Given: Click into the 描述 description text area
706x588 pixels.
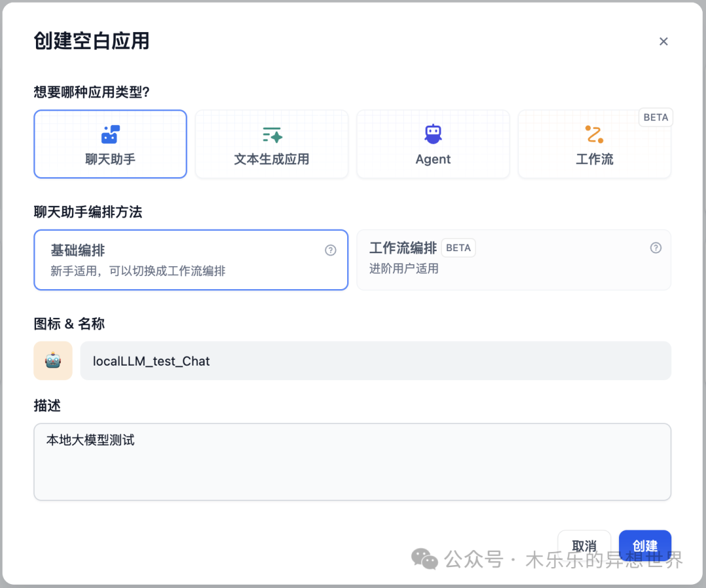Looking at the screenshot, I should click(352, 462).
